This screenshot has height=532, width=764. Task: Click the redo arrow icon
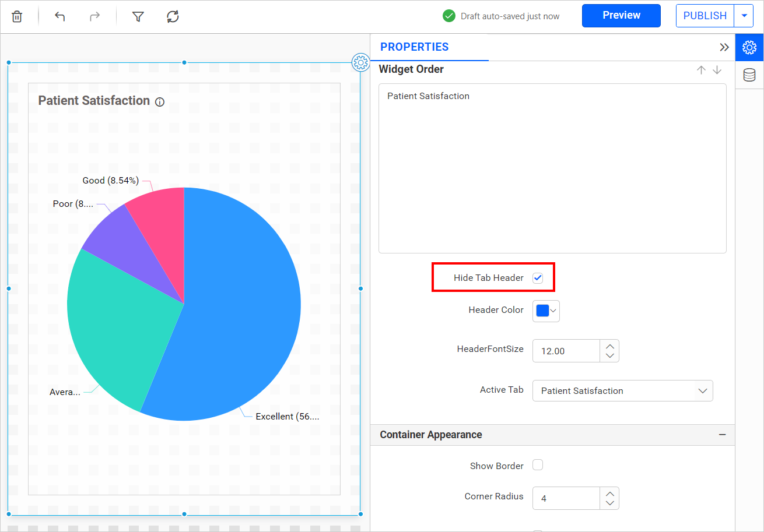(94, 16)
